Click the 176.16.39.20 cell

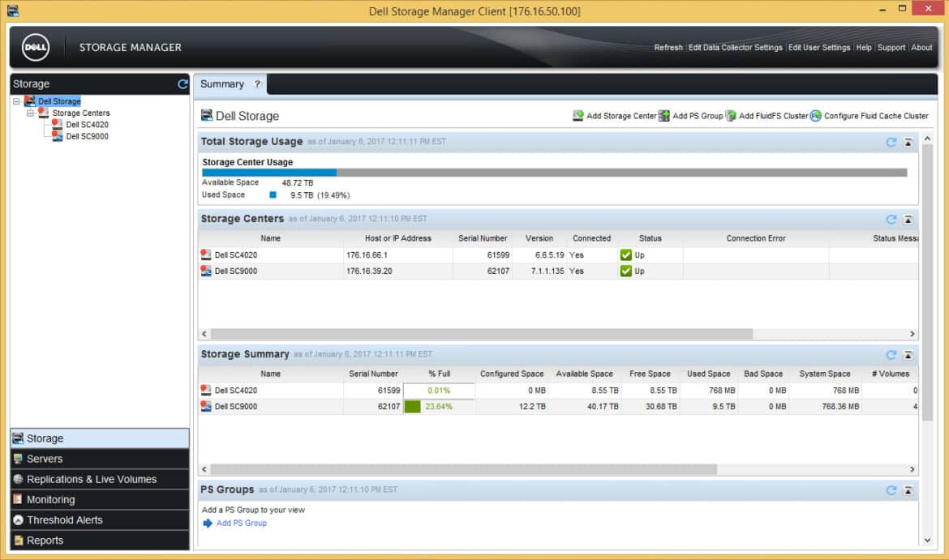pyautogui.click(x=397, y=271)
